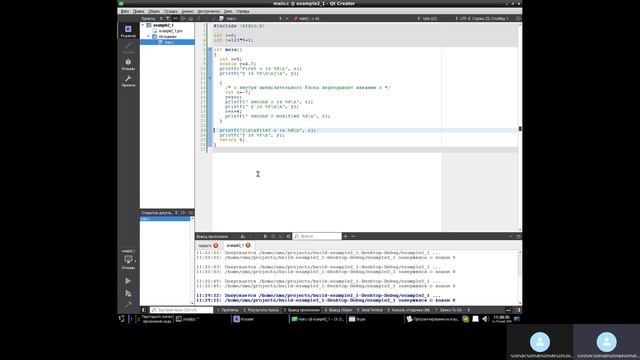Click the output filter input field

[317, 236]
